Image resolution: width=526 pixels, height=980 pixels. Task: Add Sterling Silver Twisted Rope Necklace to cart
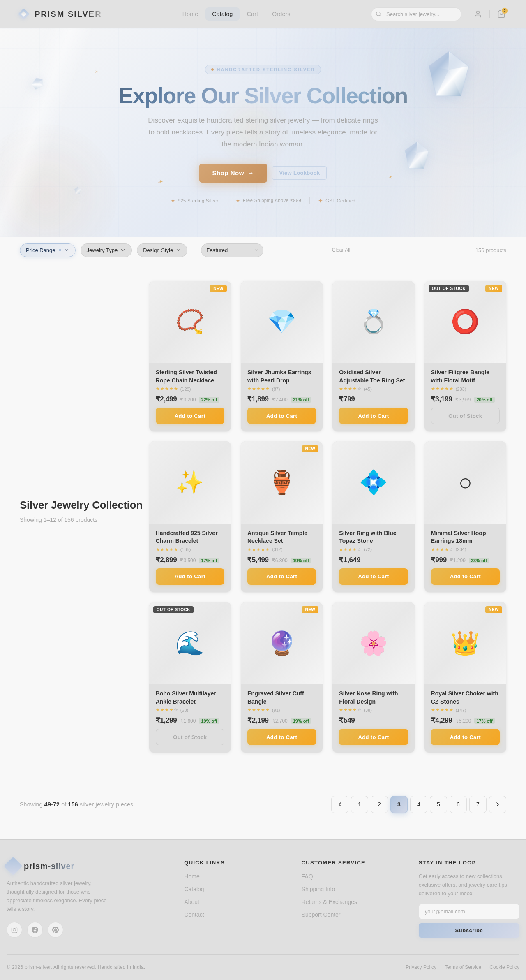coord(190,416)
